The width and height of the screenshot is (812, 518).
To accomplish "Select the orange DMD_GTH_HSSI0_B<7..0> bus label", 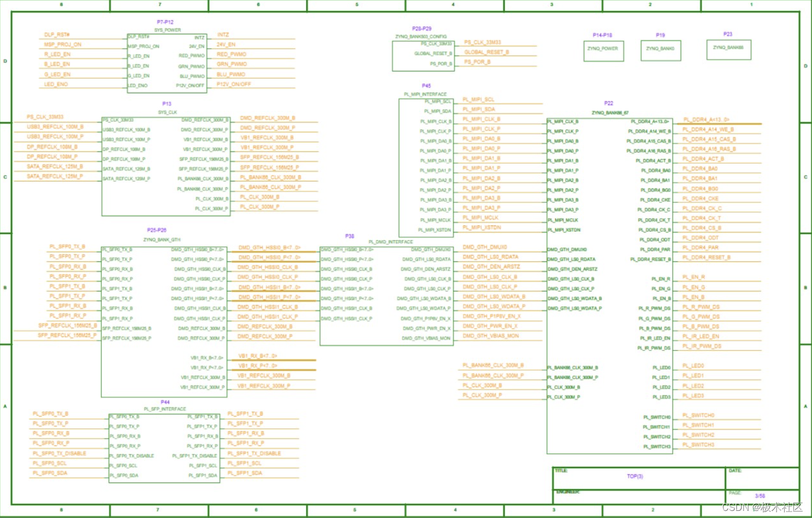I will 269,248.
